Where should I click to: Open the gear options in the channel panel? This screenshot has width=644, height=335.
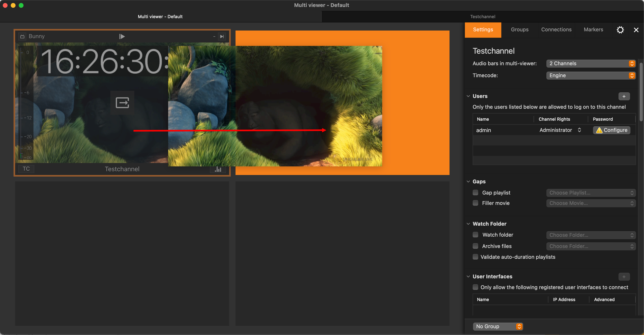pos(620,30)
